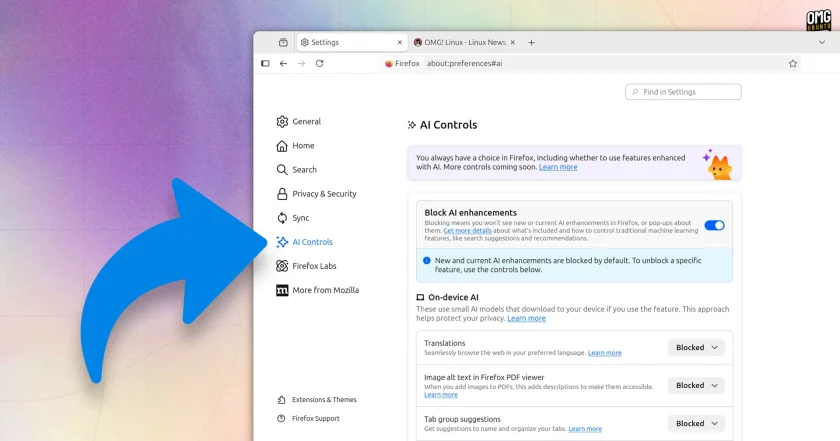This screenshot has height=441, width=840.
Task: Click the General gear icon
Action: click(282, 122)
